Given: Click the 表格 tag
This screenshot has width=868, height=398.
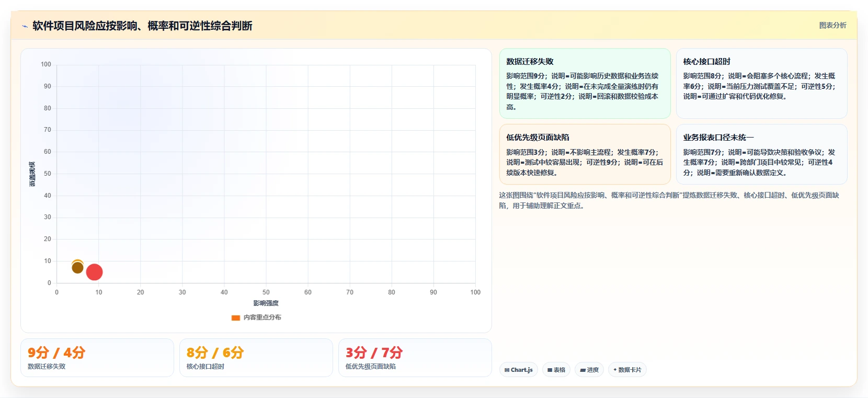Looking at the screenshot, I should [x=556, y=370].
